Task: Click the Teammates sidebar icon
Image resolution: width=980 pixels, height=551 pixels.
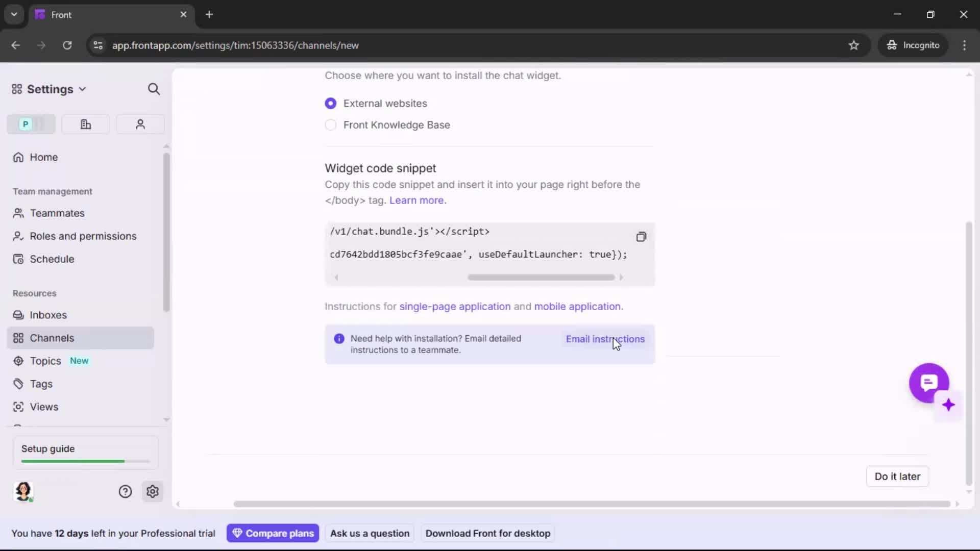Action: 19,213
